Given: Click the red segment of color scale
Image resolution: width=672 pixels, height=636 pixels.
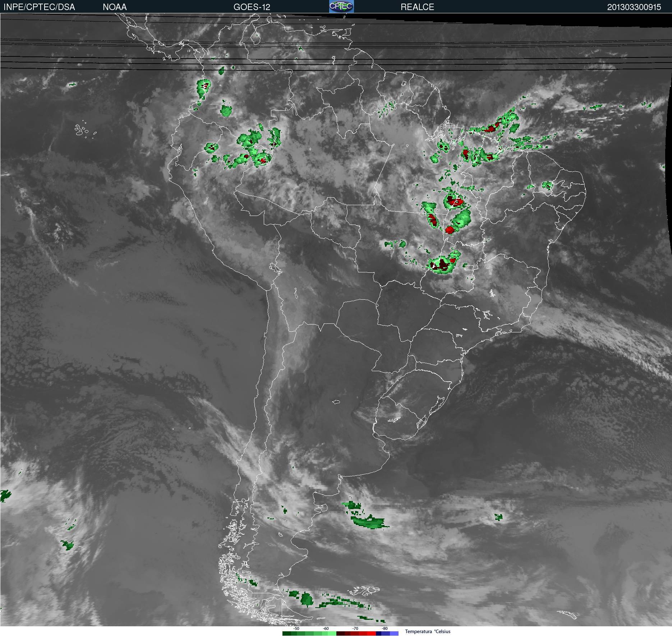Looking at the screenshot, I should (x=371, y=633).
